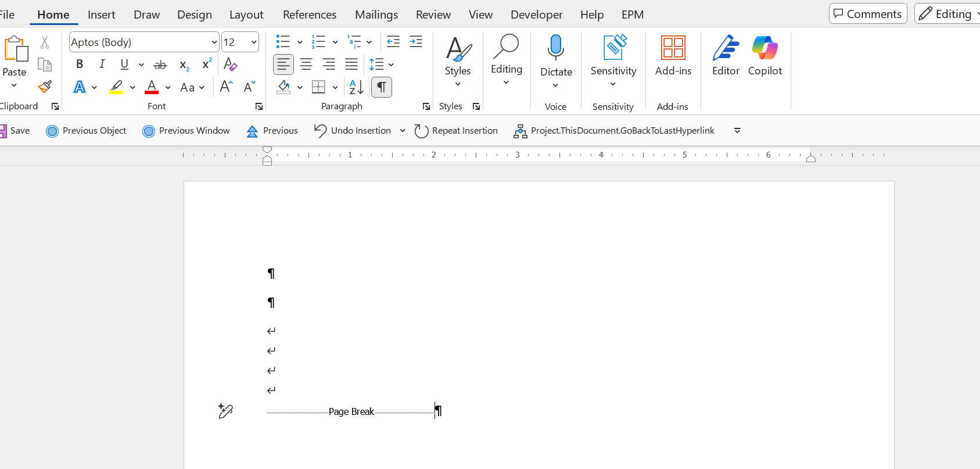980x469 pixels.
Task: Expand the multilevel list options arrow
Action: (369, 42)
